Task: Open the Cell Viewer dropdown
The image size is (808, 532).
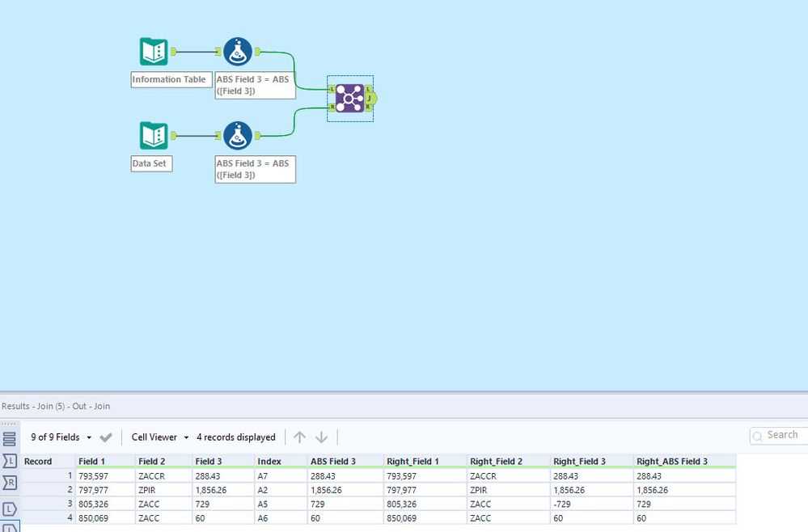Action: pyautogui.click(x=160, y=437)
